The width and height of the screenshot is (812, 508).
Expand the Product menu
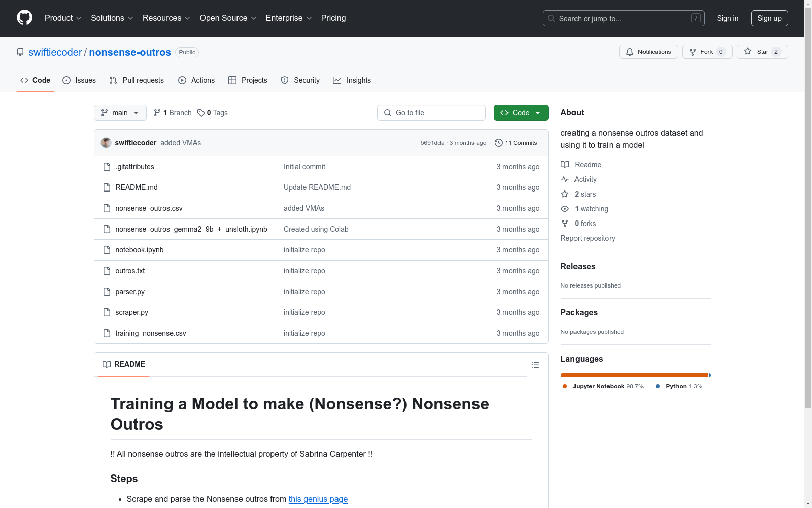[63, 18]
